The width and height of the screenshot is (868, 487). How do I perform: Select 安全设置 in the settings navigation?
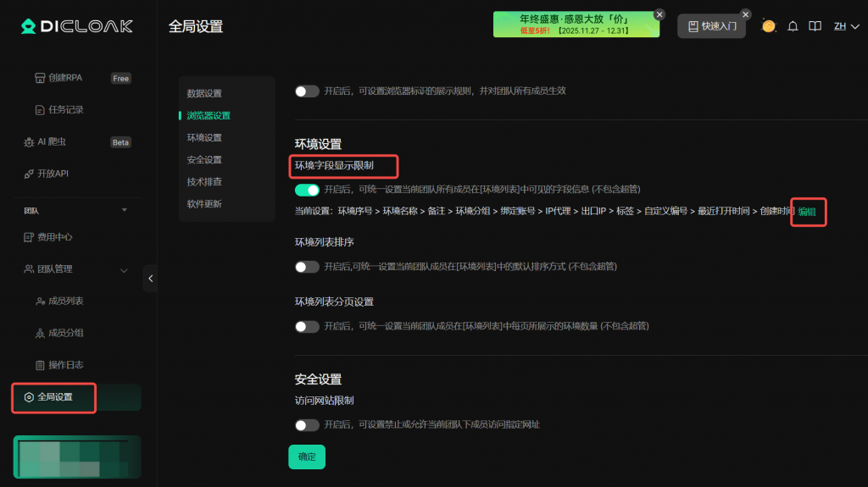pos(204,160)
